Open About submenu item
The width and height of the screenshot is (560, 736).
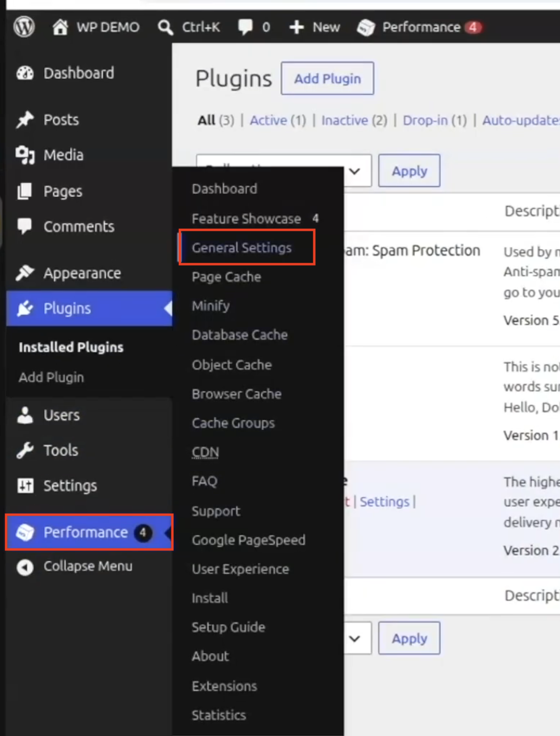(x=210, y=657)
